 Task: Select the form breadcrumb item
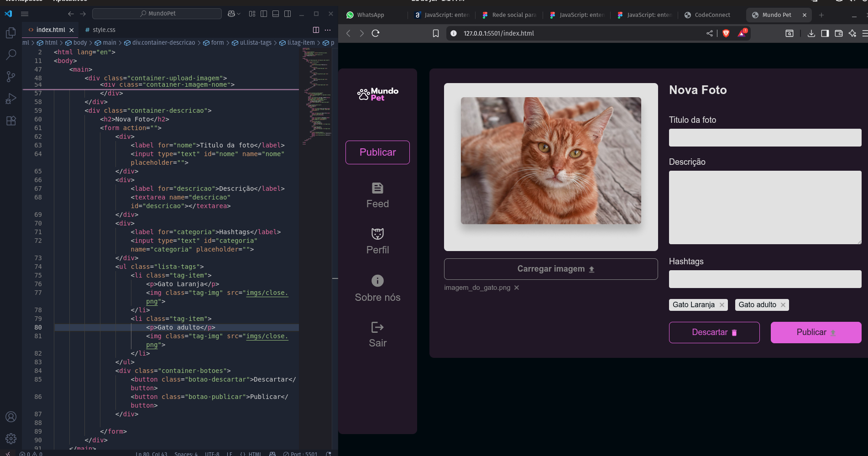(214, 42)
